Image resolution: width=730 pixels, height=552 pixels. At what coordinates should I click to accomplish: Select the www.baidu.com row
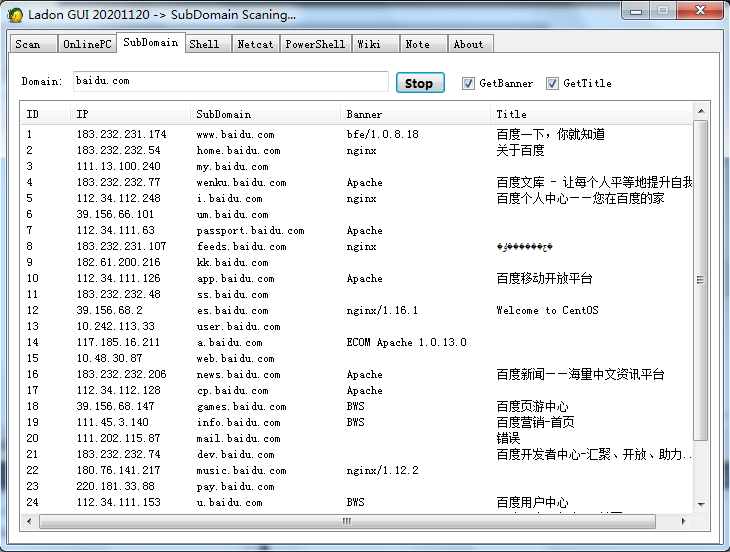click(357, 135)
